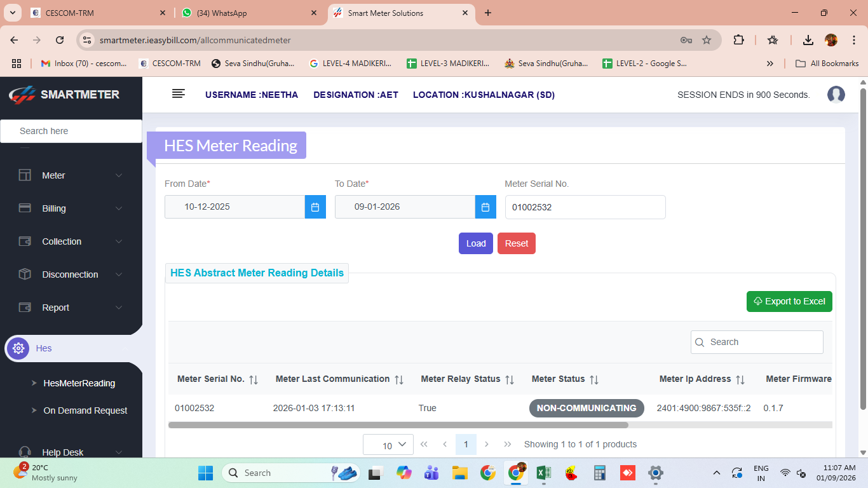Image resolution: width=868 pixels, height=488 pixels.
Task: Open the Chrome tab search dropdown
Action: coord(12,13)
